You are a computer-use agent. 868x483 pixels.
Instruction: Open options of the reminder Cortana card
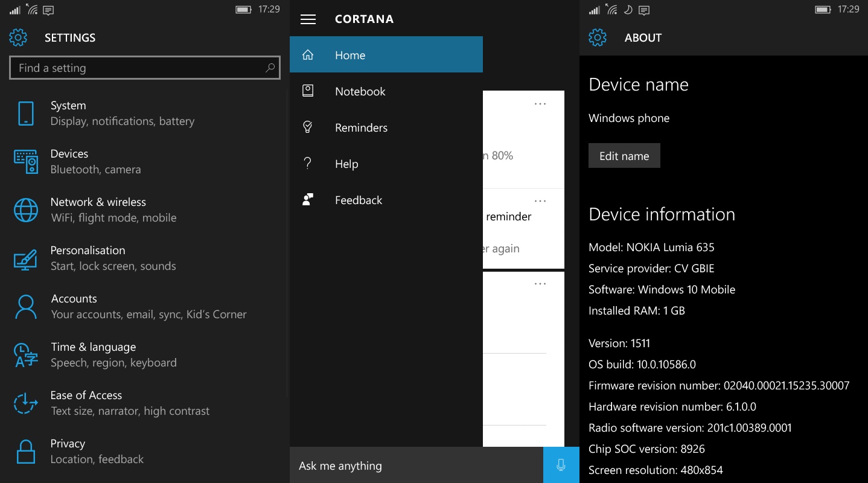point(540,200)
